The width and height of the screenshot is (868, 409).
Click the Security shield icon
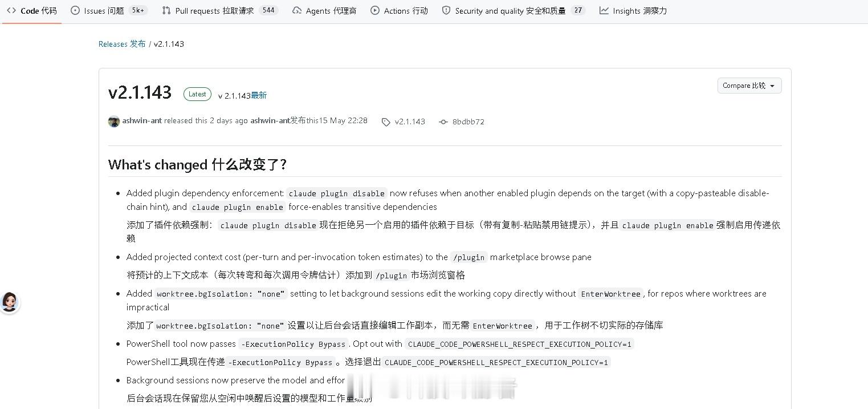tap(446, 10)
